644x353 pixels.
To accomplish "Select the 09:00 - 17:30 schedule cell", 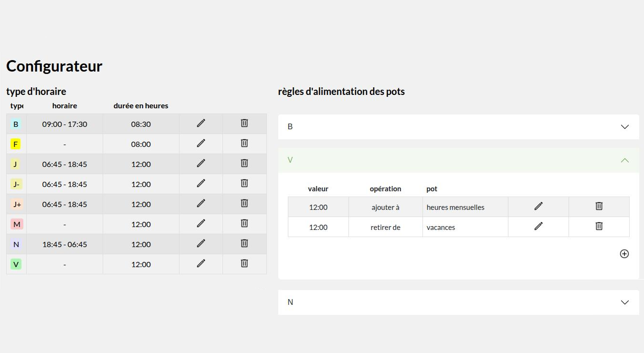I will (64, 124).
